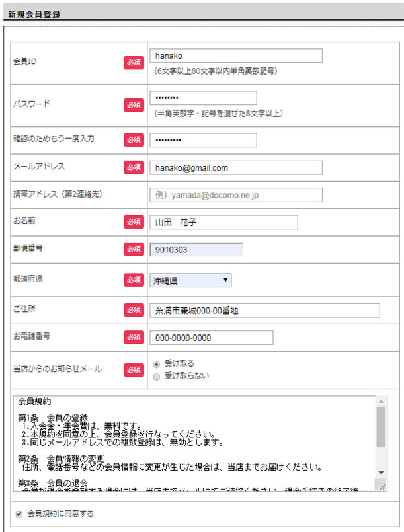Click the 第2条 会員情報の変更 line in the terms
The height and width of the screenshot is (532, 404).
(61, 459)
